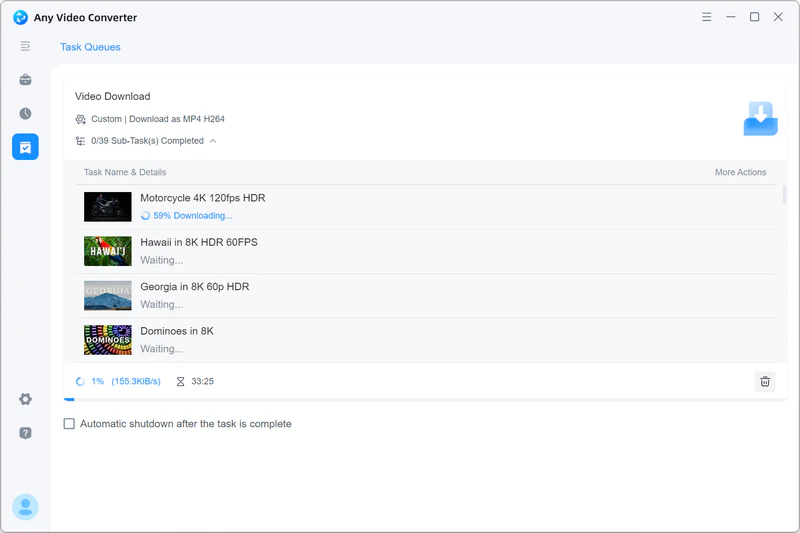
Task: Collapse the sidebar menu icon
Action: [x=25, y=46]
